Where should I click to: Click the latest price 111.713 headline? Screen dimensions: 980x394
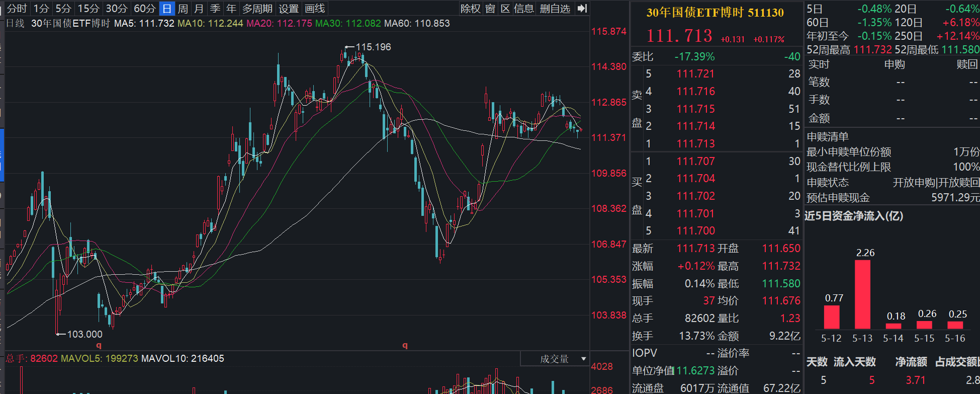click(x=679, y=36)
